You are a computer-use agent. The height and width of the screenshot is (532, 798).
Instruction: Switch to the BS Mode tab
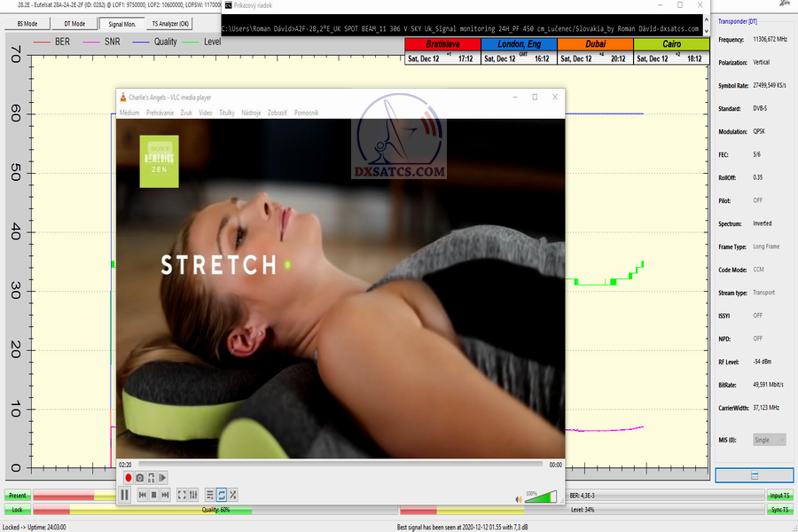(22, 24)
